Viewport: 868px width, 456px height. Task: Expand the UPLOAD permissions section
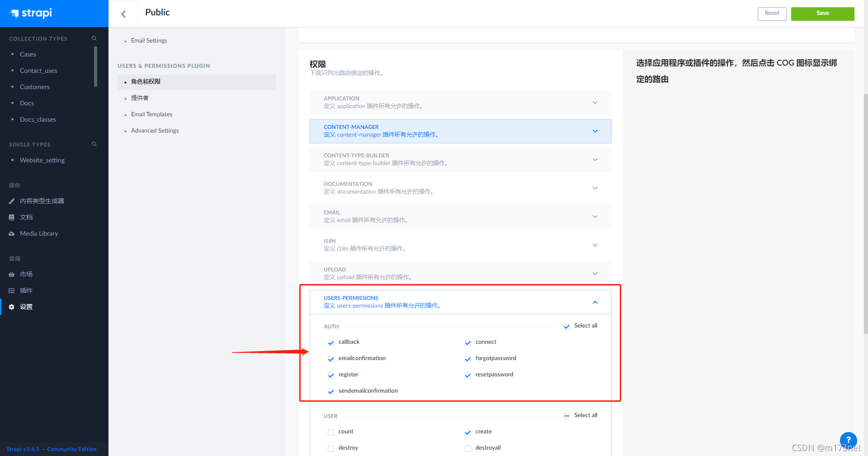pyautogui.click(x=460, y=273)
